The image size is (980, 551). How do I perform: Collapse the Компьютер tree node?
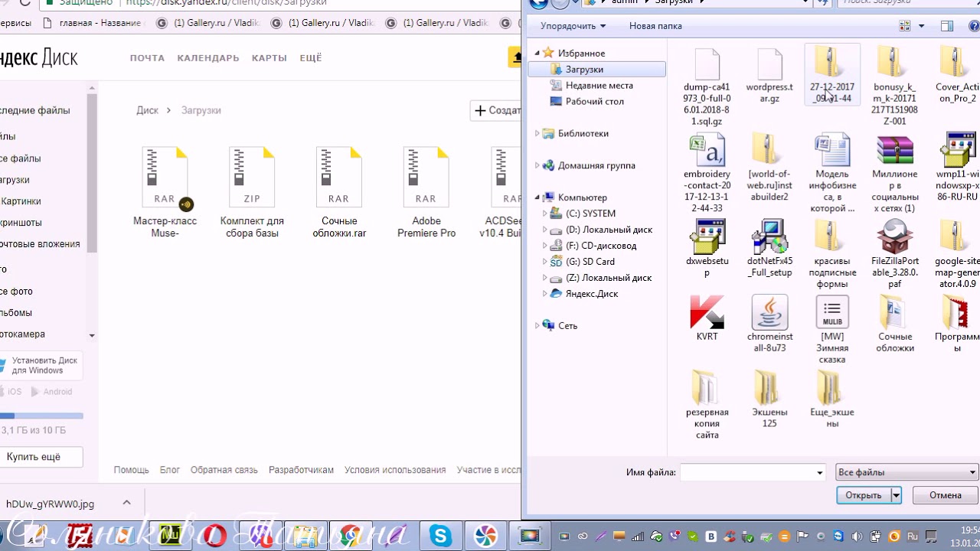(537, 197)
